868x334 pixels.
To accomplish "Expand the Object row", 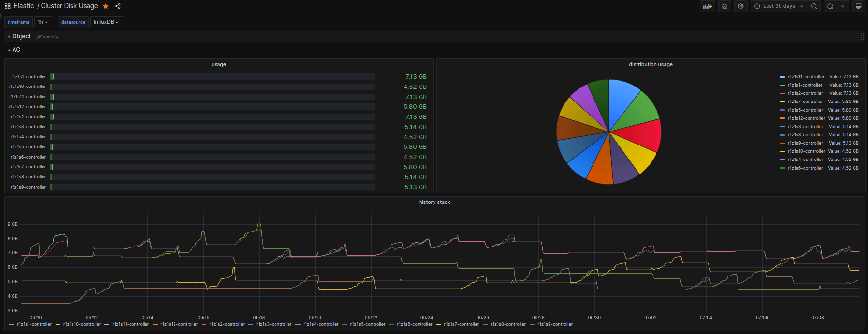I will click(x=21, y=36).
